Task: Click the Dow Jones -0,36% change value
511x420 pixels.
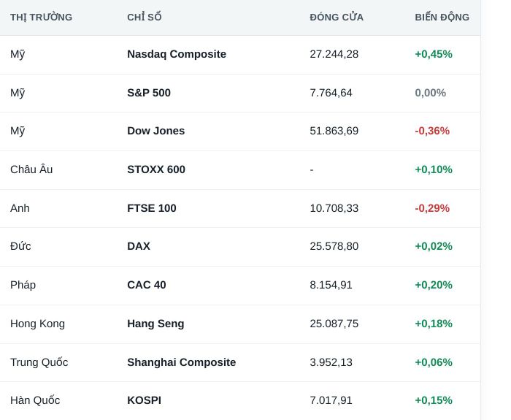Action: pos(432,131)
